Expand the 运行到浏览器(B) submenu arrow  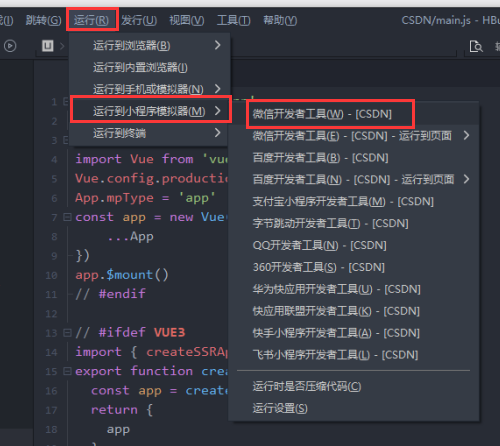click(x=217, y=45)
